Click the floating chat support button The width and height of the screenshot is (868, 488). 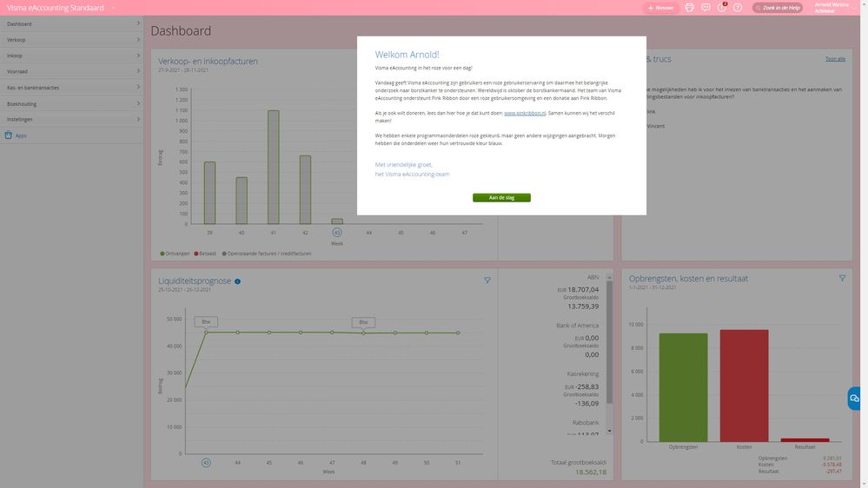coord(854,399)
